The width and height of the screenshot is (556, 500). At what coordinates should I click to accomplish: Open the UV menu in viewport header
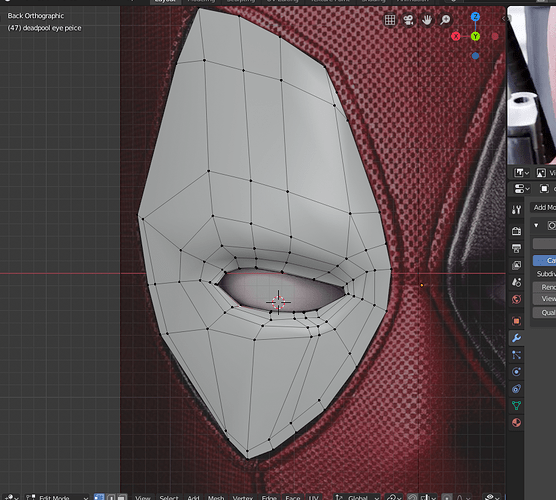click(x=313, y=498)
